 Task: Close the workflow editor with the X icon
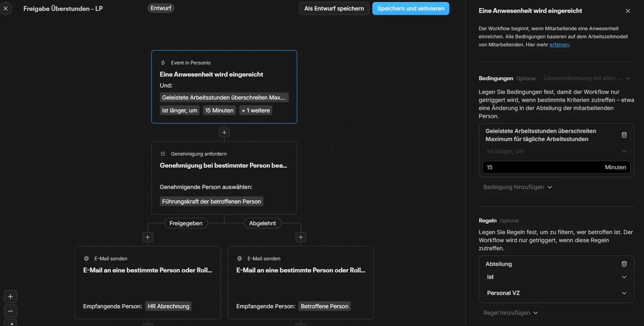(6, 8)
